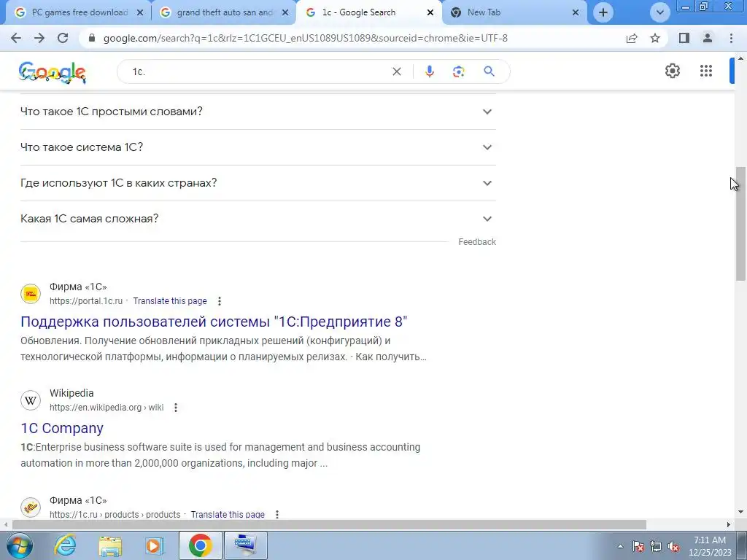747x560 pixels.
Task: Click the Action Center flag tray icon
Action: coord(638,547)
